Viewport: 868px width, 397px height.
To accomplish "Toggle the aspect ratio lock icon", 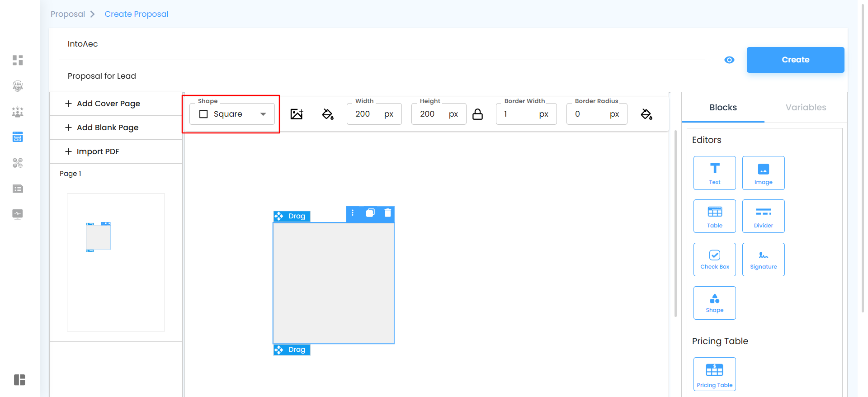I will 477,114.
